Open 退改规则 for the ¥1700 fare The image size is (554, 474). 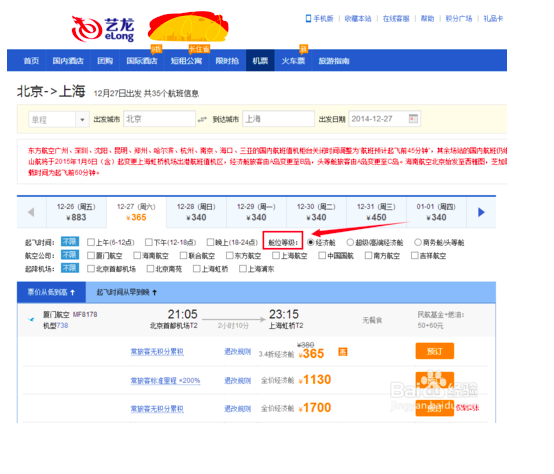[237, 409]
